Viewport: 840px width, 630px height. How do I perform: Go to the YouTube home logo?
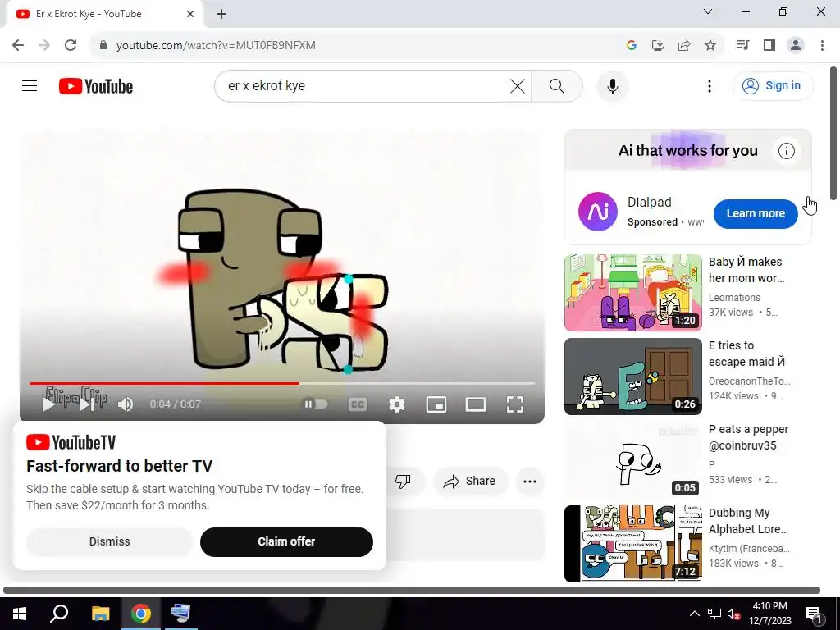coord(96,86)
